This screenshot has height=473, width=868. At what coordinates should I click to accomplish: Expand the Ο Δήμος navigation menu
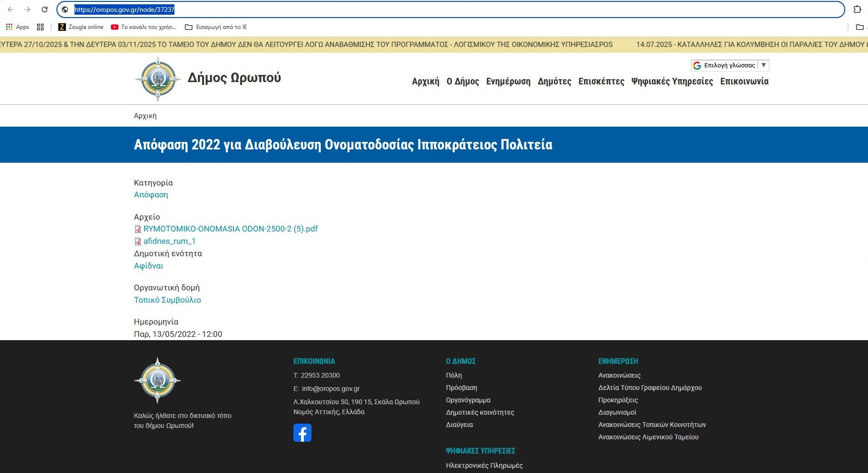tap(463, 82)
